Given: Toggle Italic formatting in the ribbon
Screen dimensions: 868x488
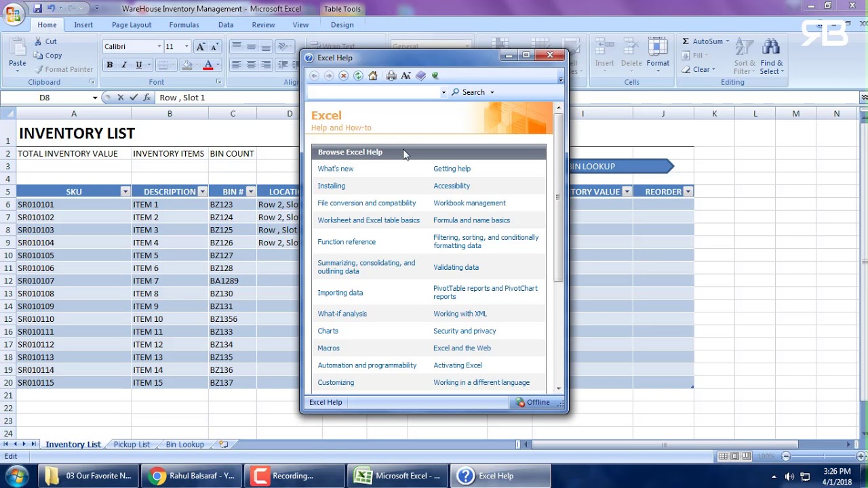Looking at the screenshot, I should coord(124,65).
